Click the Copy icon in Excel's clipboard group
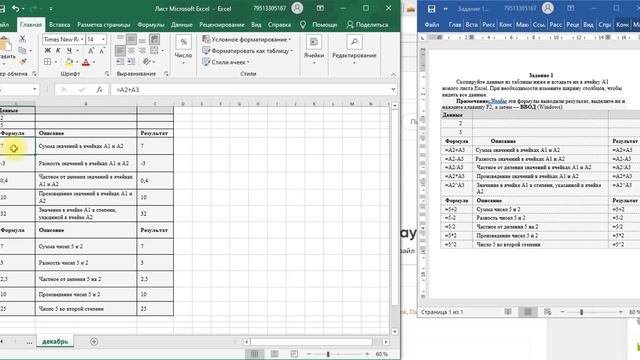 tap(22, 50)
